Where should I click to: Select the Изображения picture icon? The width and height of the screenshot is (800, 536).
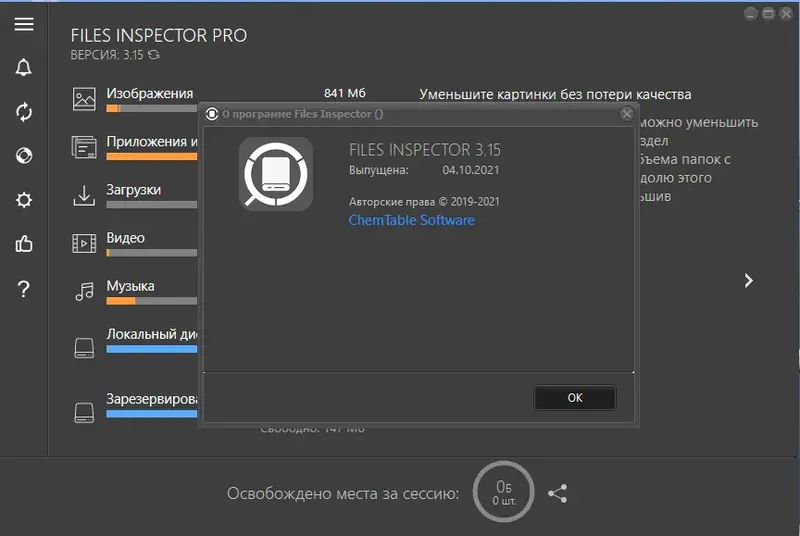tap(84, 99)
